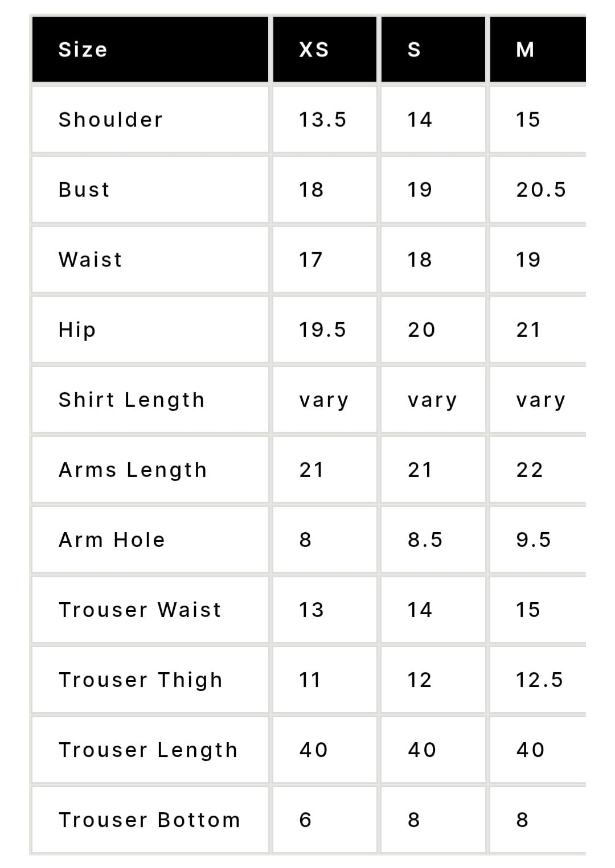
Task: Click the Trouser Waist row label
Action: coord(140,610)
